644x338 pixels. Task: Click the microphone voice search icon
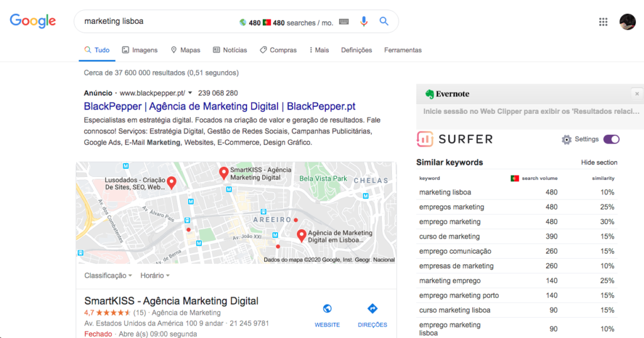[x=364, y=21]
